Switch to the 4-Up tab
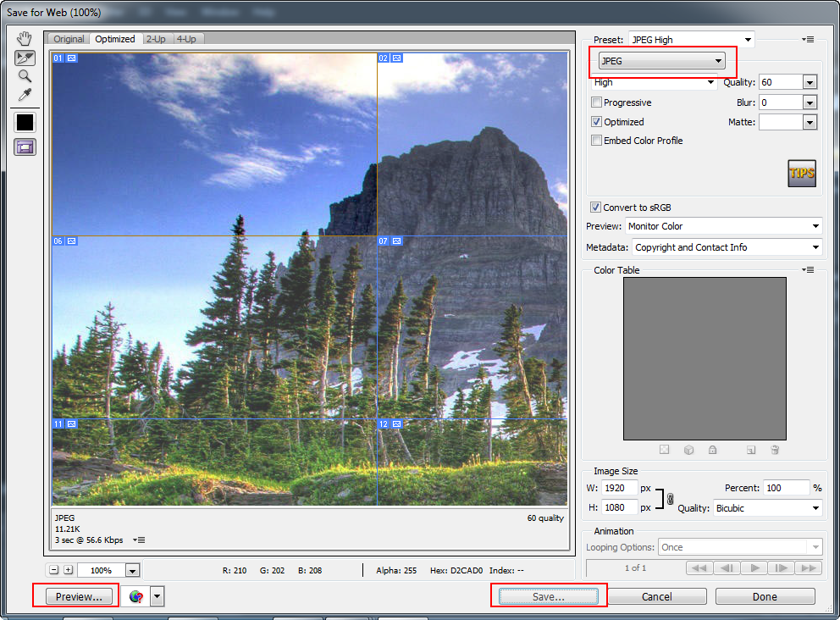840x620 pixels. click(x=186, y=38)
